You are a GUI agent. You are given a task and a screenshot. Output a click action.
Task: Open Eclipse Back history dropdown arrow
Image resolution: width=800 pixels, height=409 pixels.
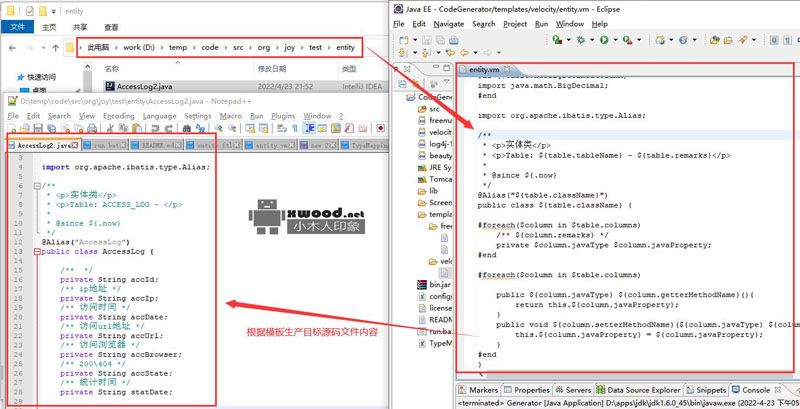(476, 53)
